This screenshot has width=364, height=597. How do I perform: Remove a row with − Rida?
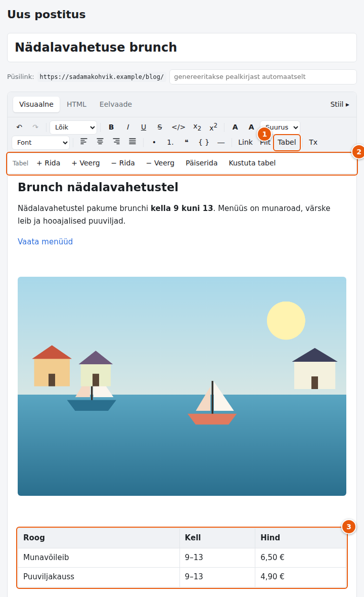123,163
